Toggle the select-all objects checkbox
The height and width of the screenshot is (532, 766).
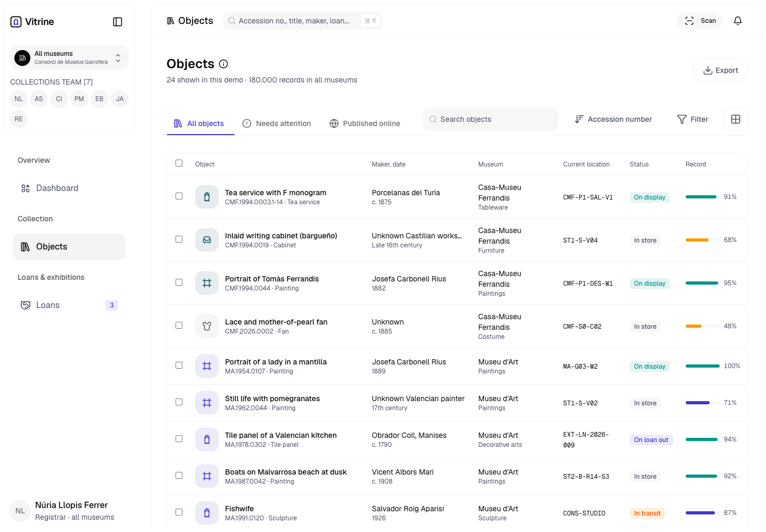pos(179,163)
